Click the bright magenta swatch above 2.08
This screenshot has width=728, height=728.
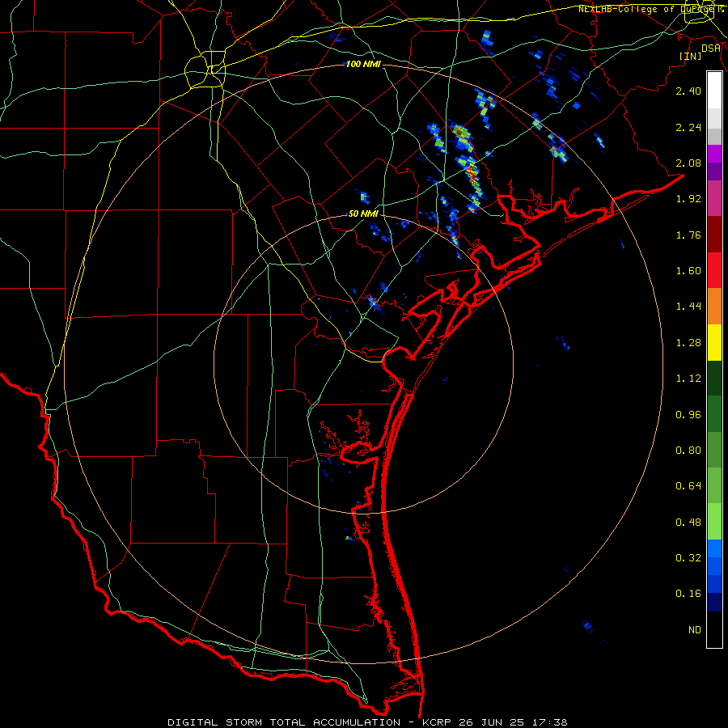pos(714,154)
